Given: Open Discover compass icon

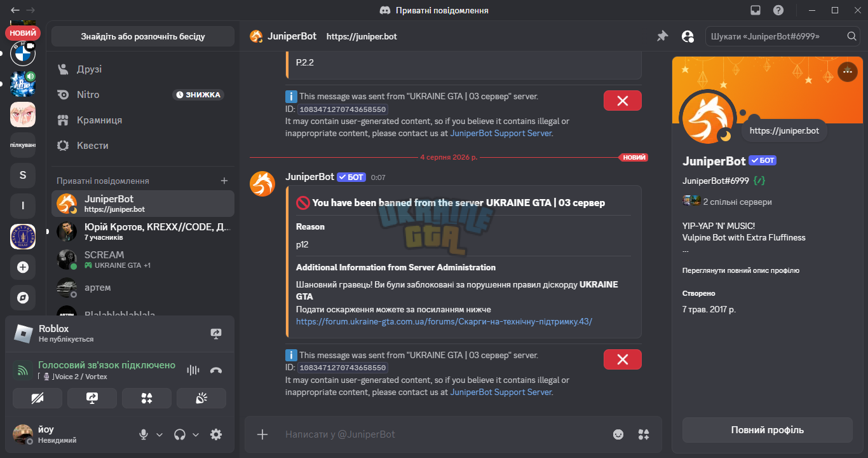Looking at the screenshot, I should point(23,298).
